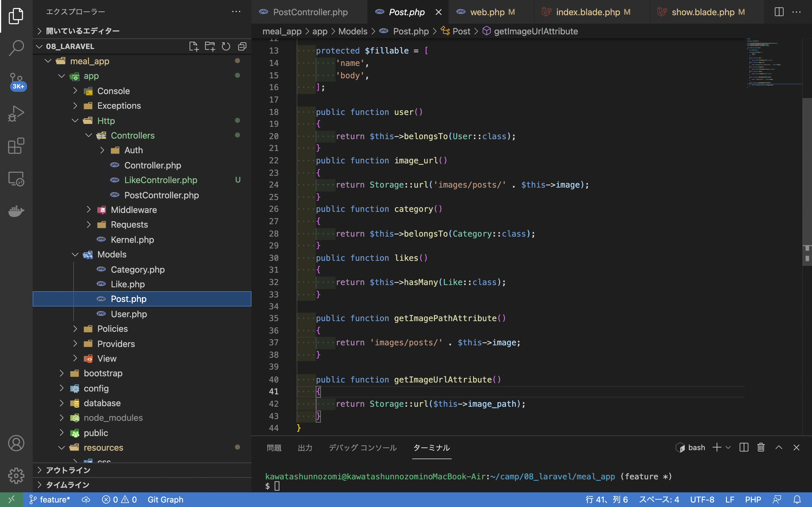Switch to the 出力 output panel tab
The height and width of the screenshot is (507, 812).
click(305, 448)
